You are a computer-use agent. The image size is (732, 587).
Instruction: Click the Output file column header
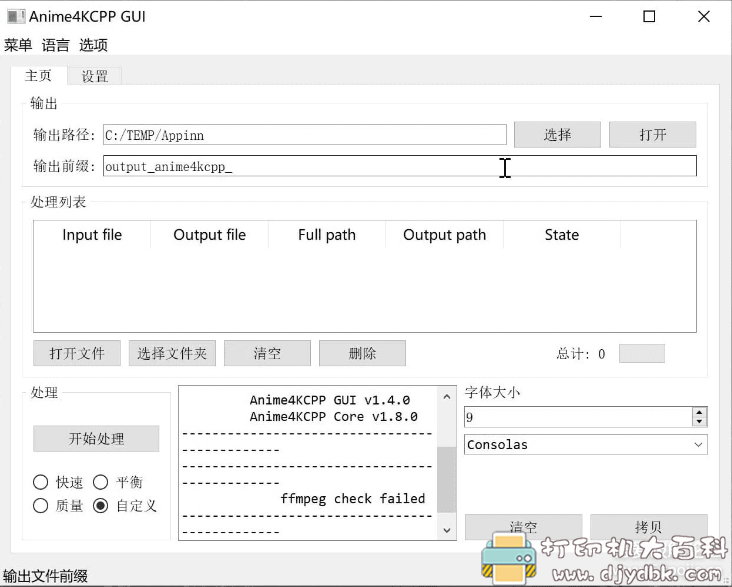[210, 235]
